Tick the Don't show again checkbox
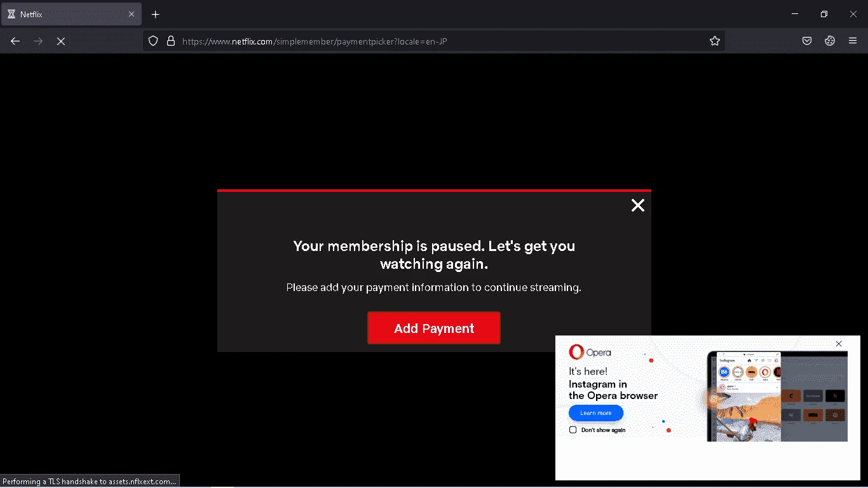868x488 pixels. pos(573,430)
